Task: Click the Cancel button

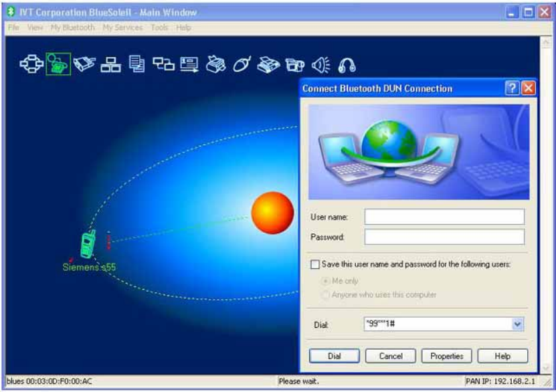Action: [391, 356]
